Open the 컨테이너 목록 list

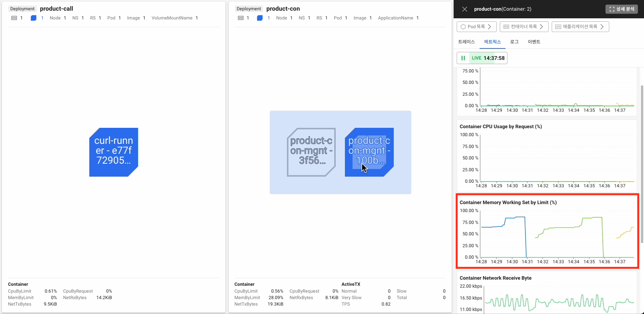pyautogui.click(x=524, y=27)
